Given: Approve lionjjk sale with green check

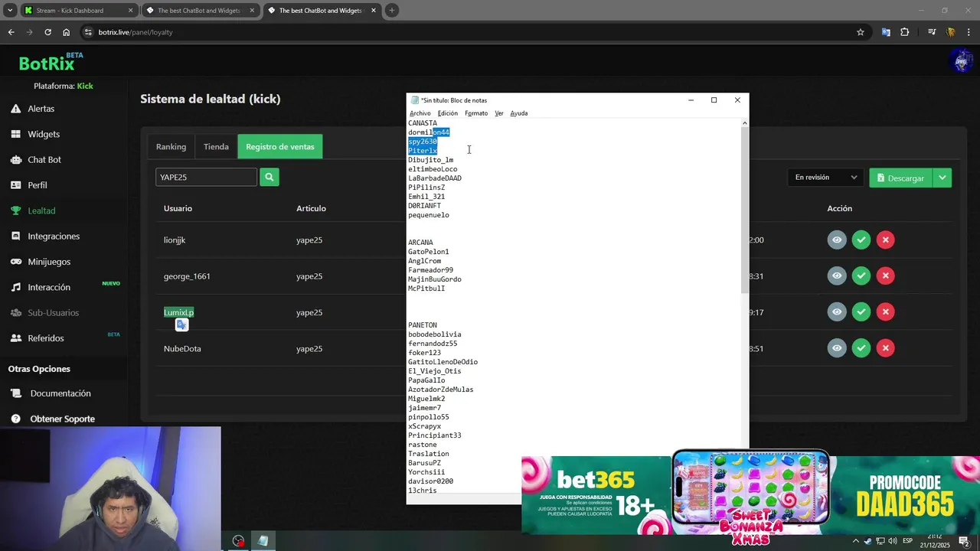Looking at the screenshot, I should point(861,240).
